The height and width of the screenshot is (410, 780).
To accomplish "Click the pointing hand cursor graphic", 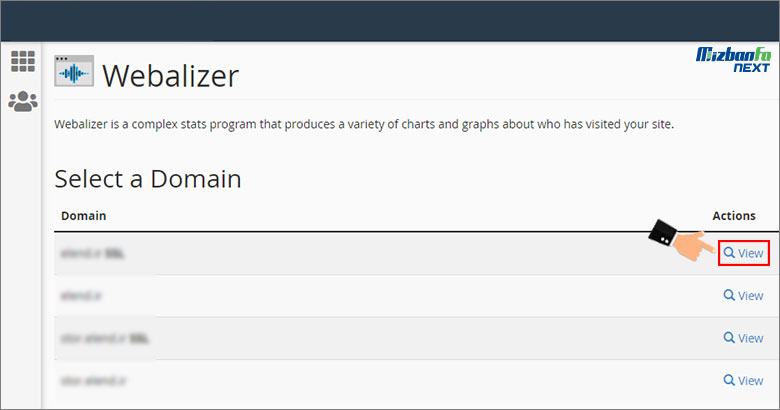I will (x=682, y=240).
